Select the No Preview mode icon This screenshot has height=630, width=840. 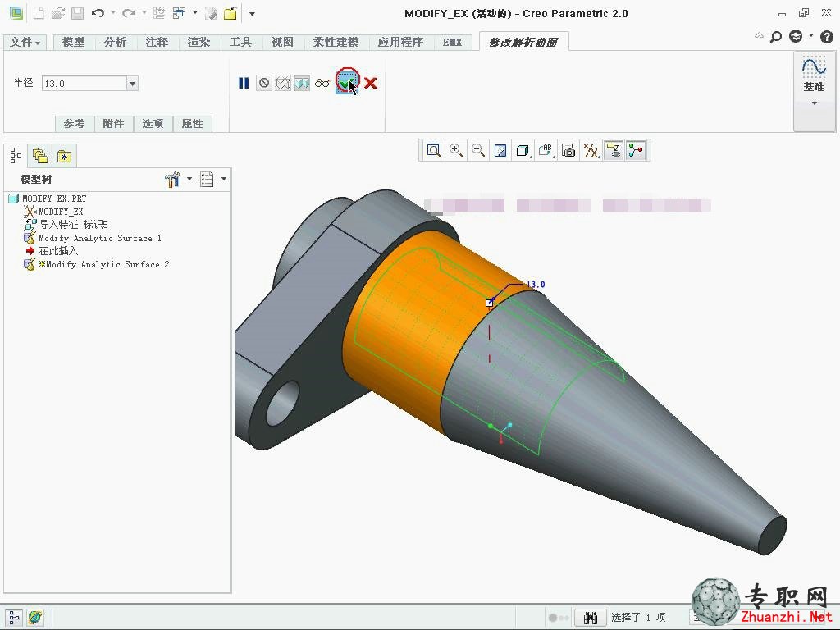(264, 83)
